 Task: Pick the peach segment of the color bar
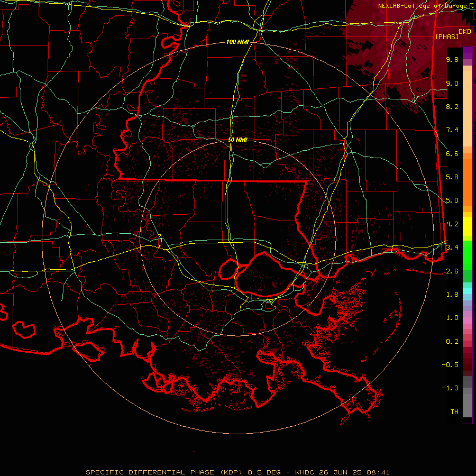click(467, 108)
